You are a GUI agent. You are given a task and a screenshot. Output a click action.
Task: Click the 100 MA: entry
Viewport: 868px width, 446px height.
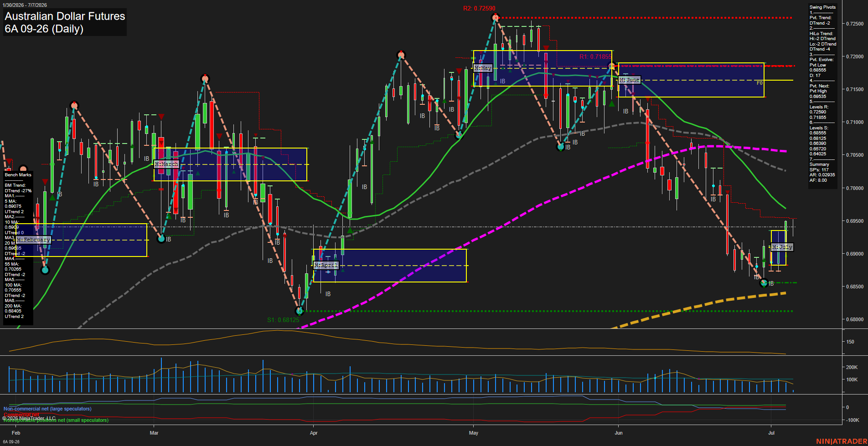pos(13,285)
